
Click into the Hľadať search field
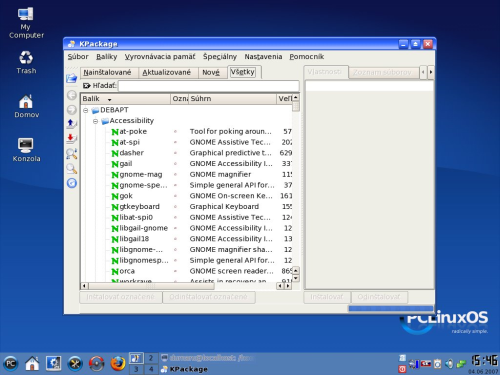coord(208,86)
